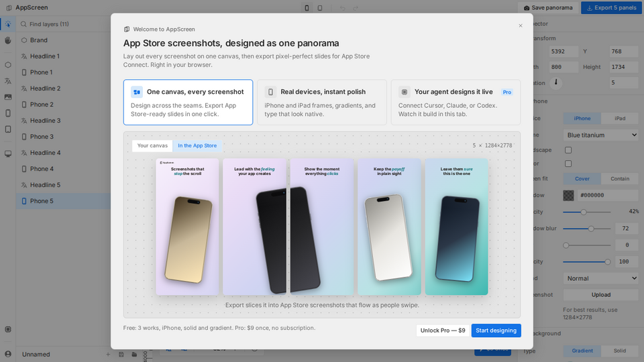Image resolution: width=644 pixels, height=362 pixels.
Task: Select 'Your agent designs it live' feature card
Action: pyautogui.click(x=456, y=102)
